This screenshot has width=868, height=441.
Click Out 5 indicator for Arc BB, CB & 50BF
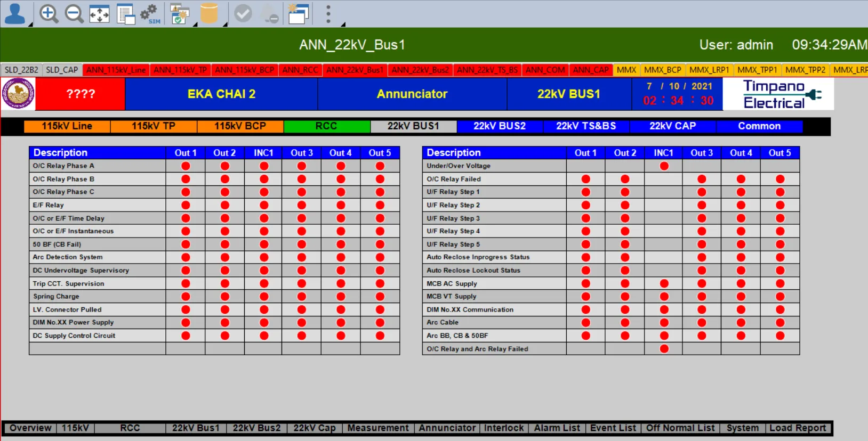tap(780, 336)
